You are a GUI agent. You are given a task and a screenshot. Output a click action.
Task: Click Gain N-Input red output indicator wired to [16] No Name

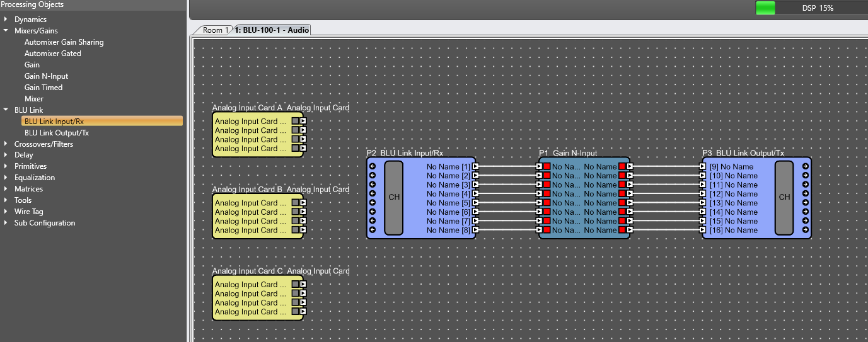point(622,231)
